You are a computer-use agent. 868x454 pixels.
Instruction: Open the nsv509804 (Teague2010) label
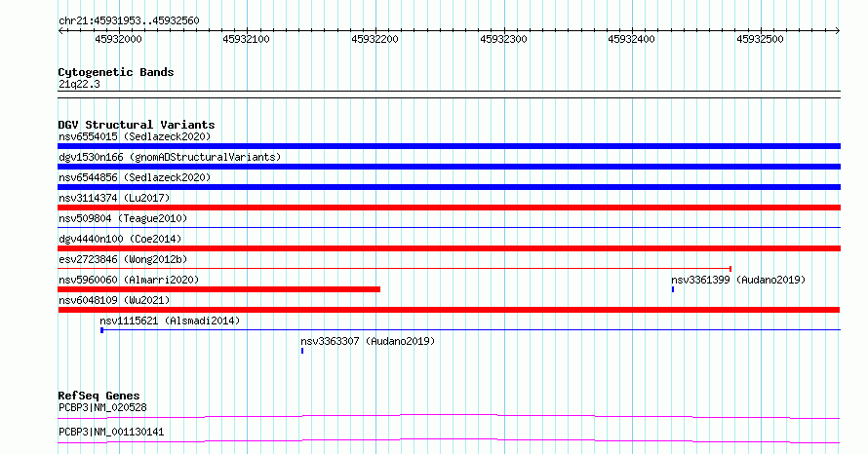[x=123, y=218]
